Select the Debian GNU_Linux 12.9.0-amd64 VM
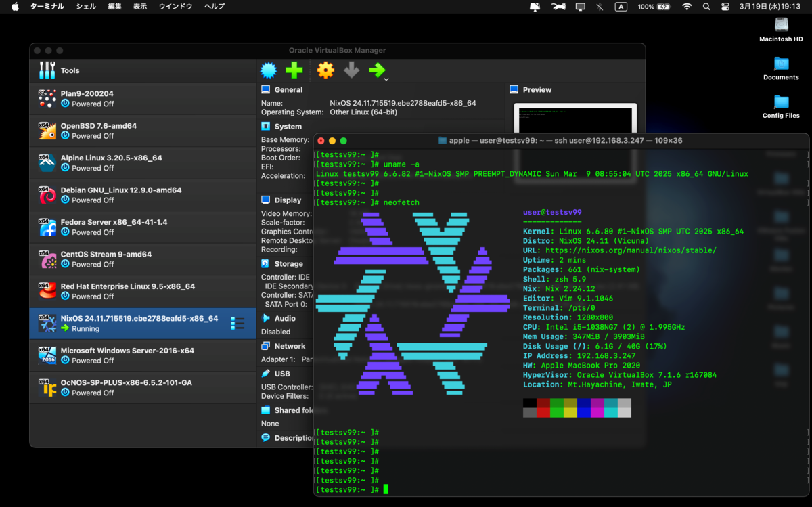812x507 pixels. point(143,195)
